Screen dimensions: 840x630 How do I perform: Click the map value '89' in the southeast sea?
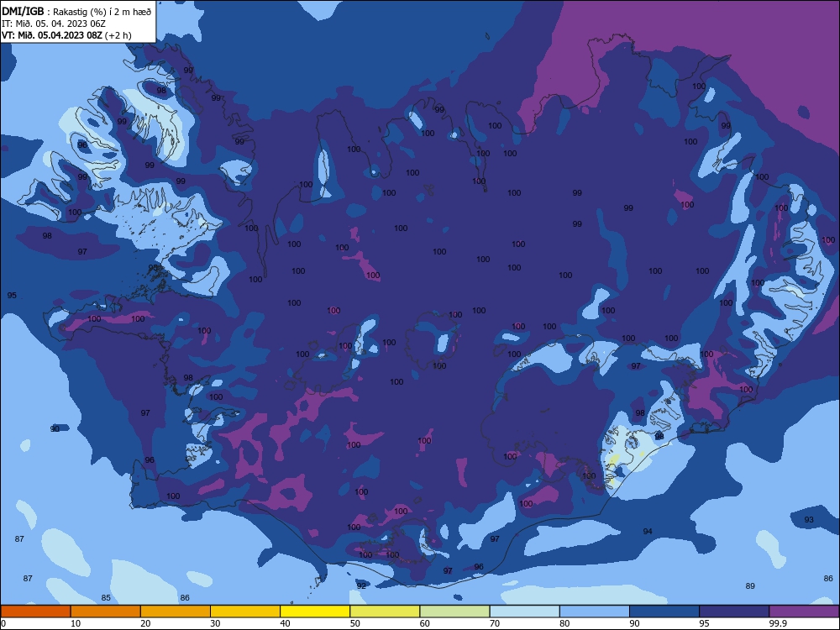750,585
